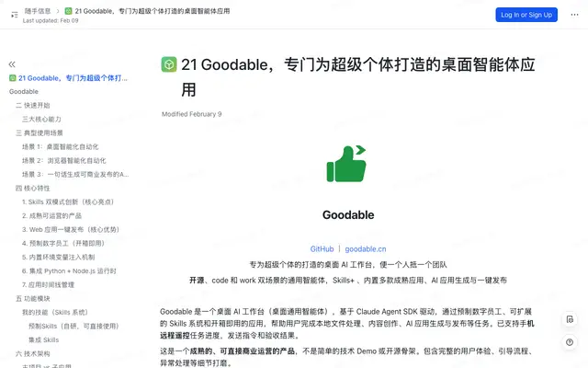This screenshot has height=368, width=588.
Task: Jump to 我的技能 (Skills 系统) entry
Action: coord(55,313)
